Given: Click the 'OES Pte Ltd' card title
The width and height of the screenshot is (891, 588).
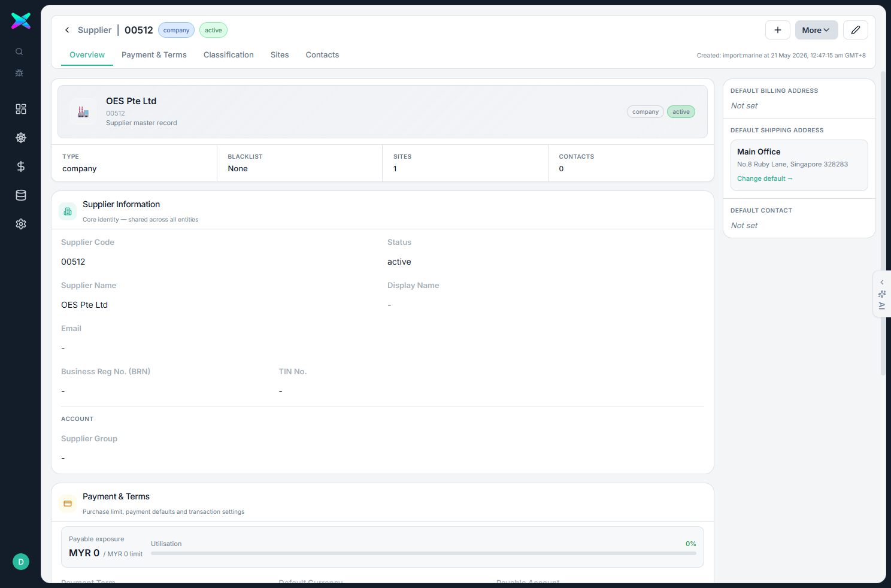Looking at the screenshot, I should click(131, 101).
